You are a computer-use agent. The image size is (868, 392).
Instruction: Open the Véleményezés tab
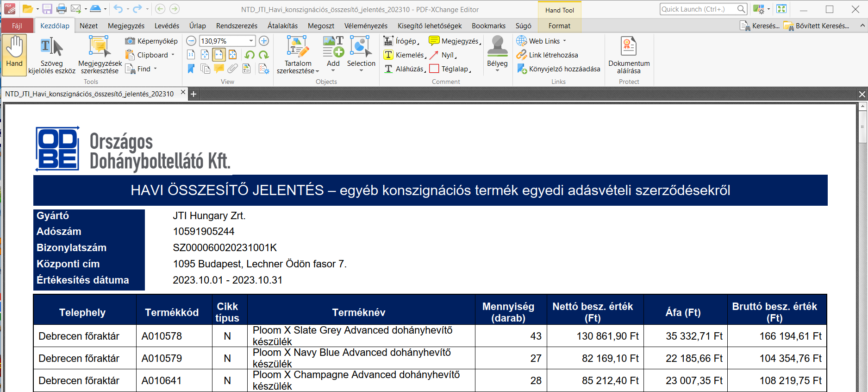pos(366,26)
